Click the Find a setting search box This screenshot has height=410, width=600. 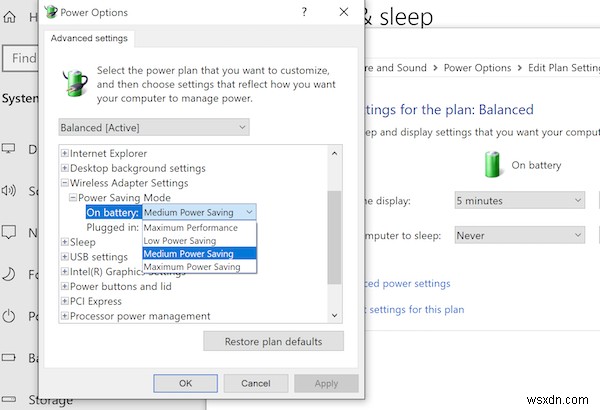click(20, 58)
